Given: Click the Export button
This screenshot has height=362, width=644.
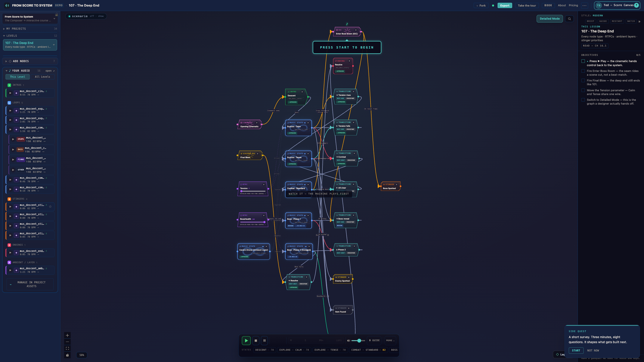Looking at the screenshot, I should 505,6.
